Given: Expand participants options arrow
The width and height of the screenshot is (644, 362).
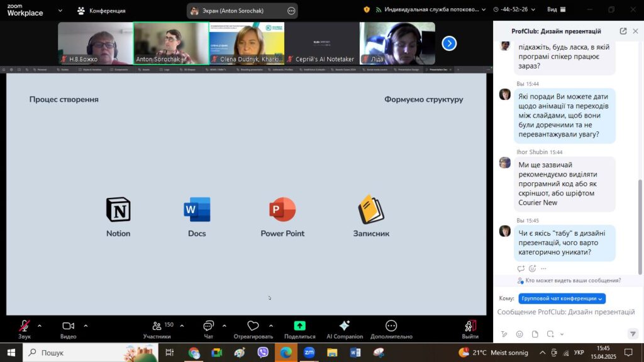Looking at the screenshot, I should (182, 326).
